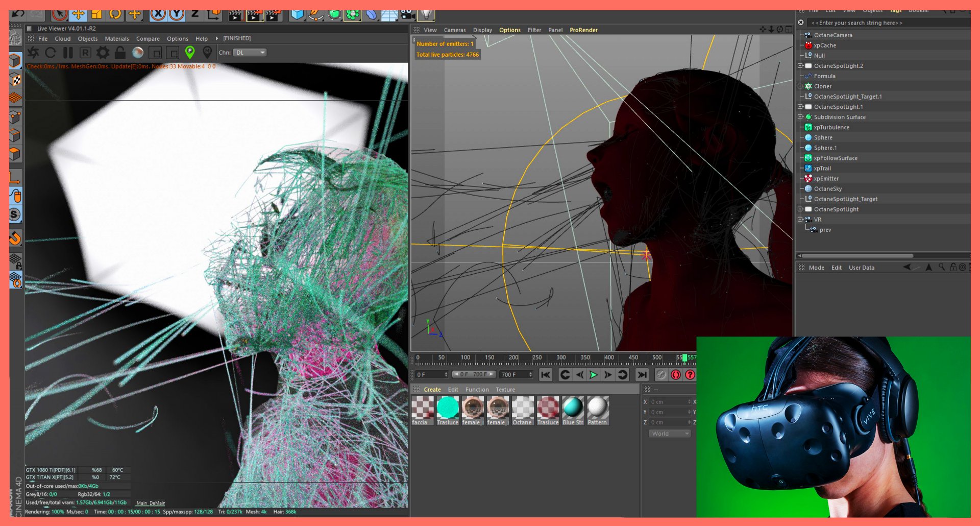The image size is (980, 526).
Task: Click autokeying red question icon
Action: [x=690, y=375]
